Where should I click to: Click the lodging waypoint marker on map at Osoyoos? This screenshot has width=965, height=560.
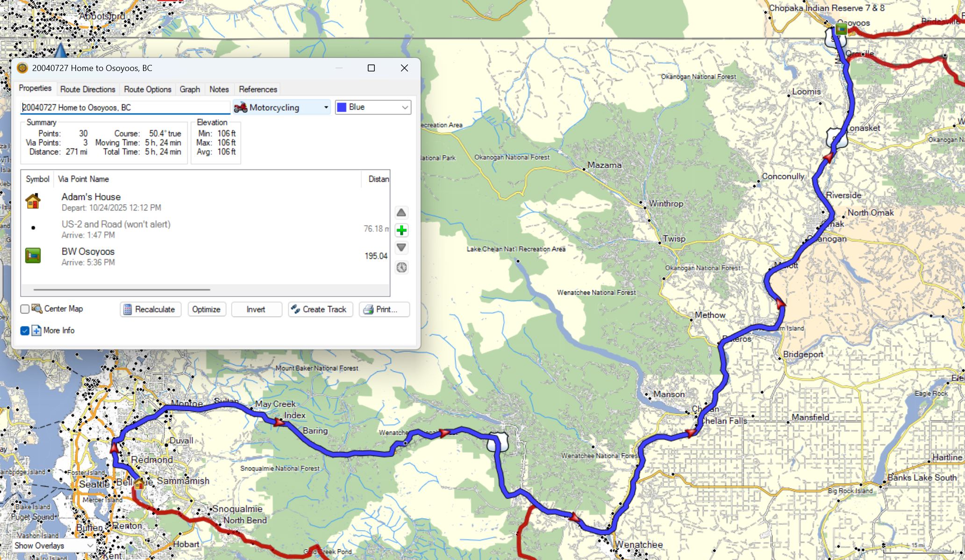point(841,29)
